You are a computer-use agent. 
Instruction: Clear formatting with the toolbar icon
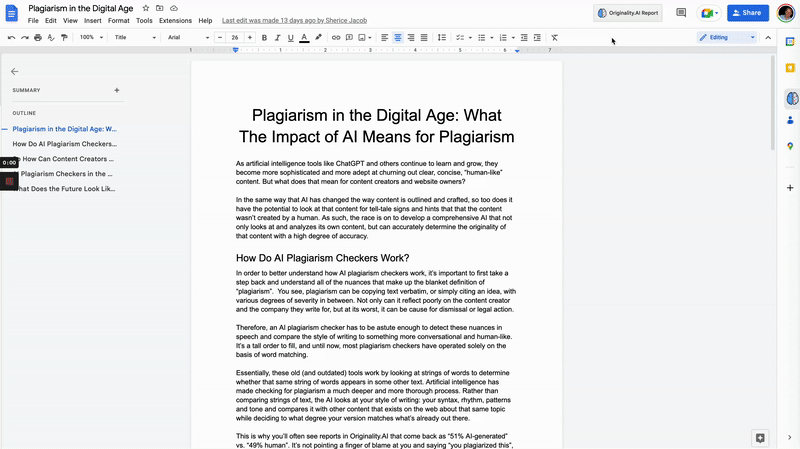[554, 37]
